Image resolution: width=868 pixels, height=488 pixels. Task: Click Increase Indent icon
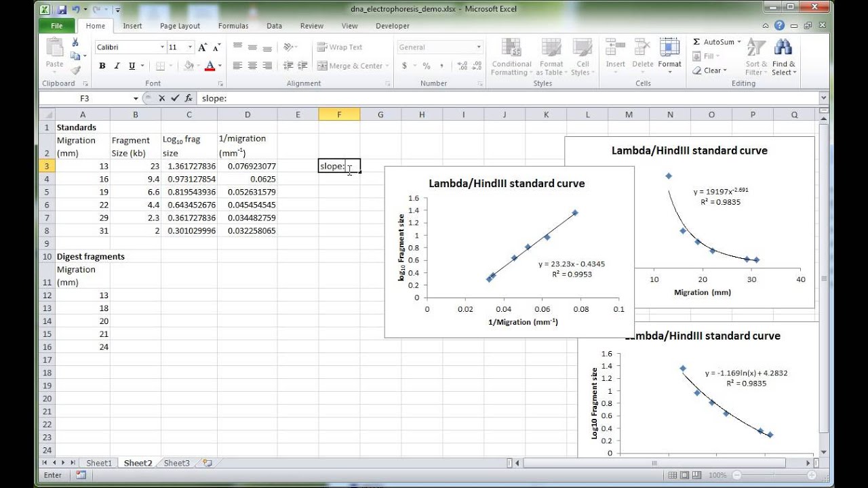pos(303,66)
